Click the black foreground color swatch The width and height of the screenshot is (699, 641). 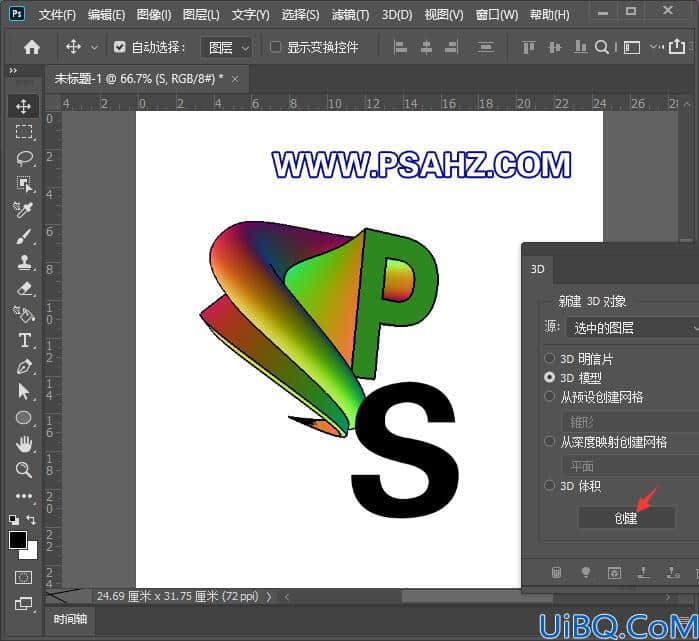(x=18, y=540)
